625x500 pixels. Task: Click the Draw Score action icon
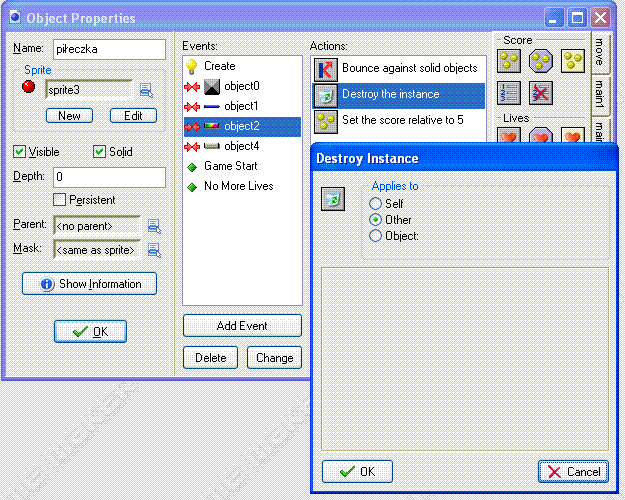572,62
